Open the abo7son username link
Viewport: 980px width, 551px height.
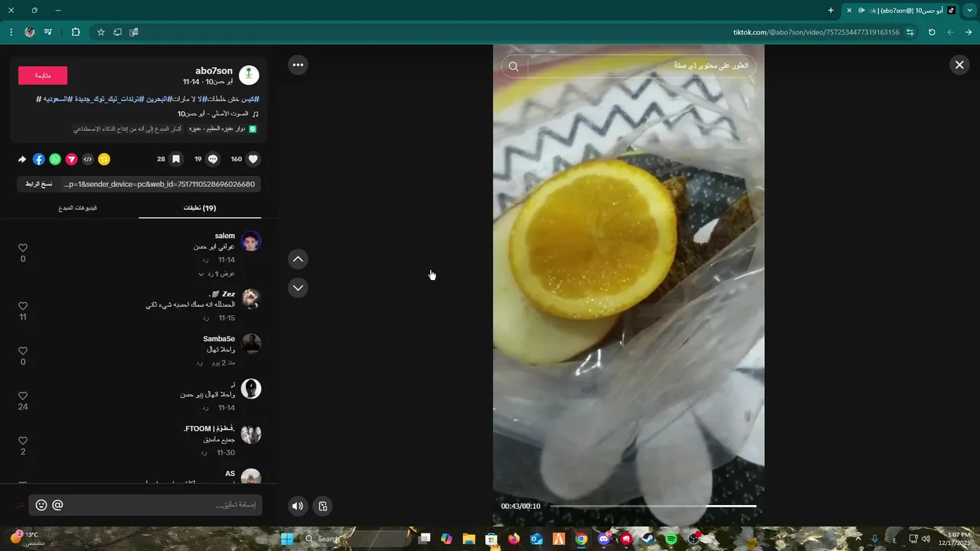214,70
